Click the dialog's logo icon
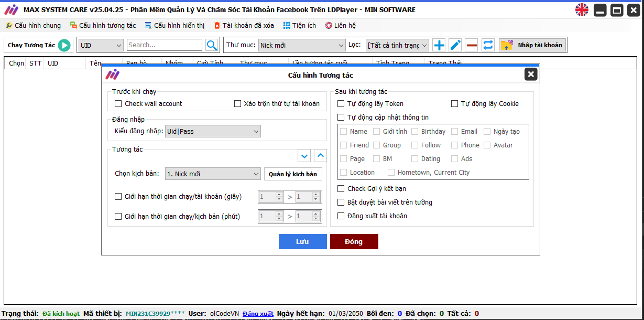 (x=112, y=74)
